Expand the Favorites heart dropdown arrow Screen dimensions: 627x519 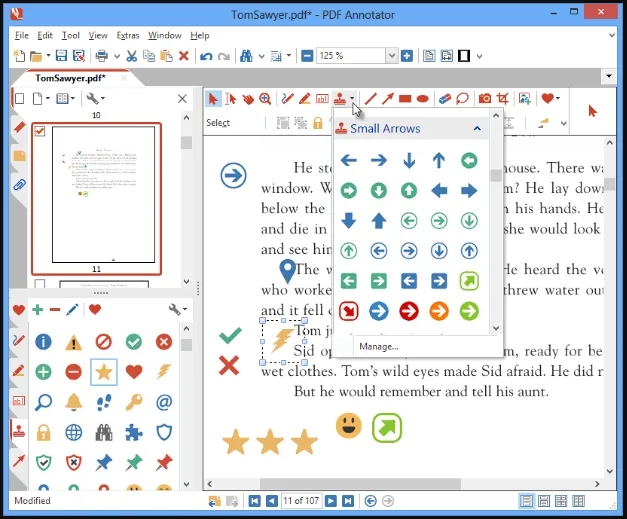click(558, 98)
